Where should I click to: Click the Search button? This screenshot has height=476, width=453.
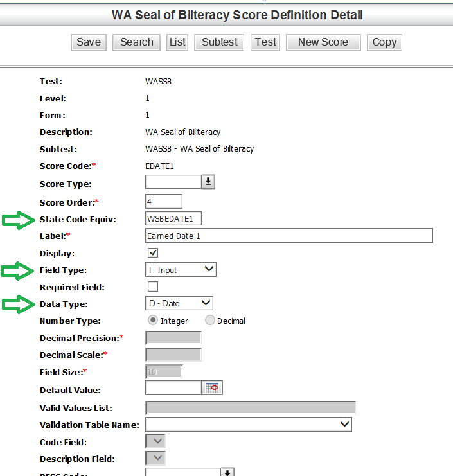pos(136,42)
